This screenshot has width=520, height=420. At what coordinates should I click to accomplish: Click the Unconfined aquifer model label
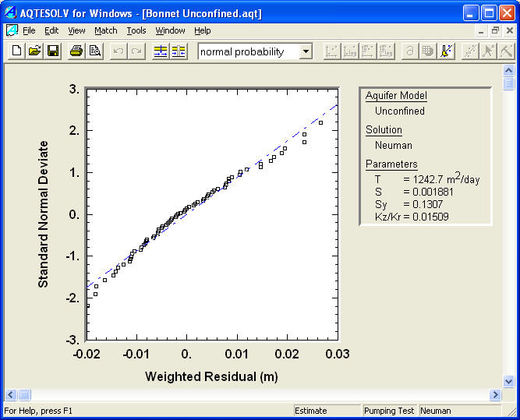click(x=400, y=111)
